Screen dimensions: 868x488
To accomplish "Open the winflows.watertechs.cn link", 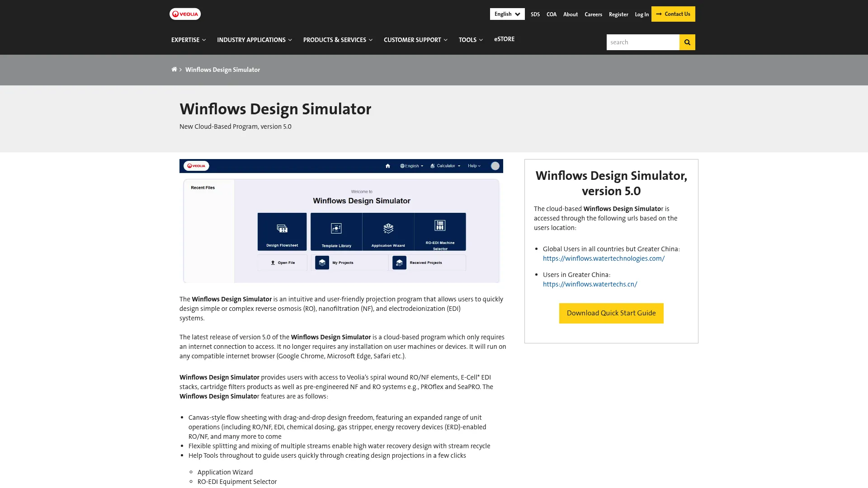I will tap(590, 284).
